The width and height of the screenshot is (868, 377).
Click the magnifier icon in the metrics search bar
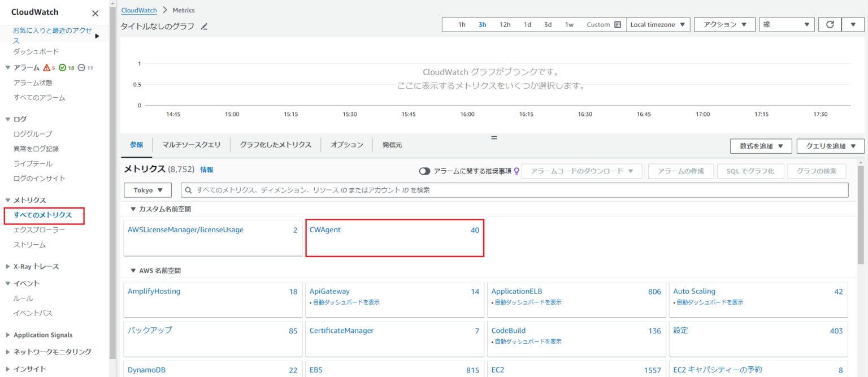(189, 190)
